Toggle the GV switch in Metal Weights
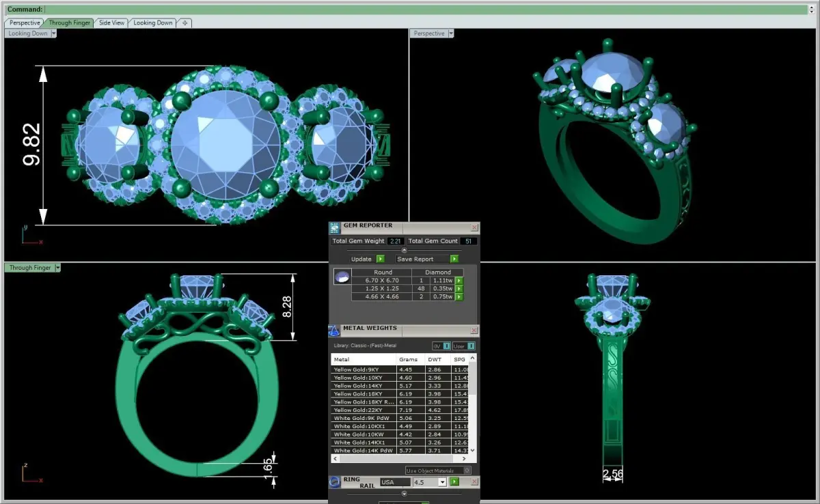Image resolution: width=820 pixels, height=504 pixels. [x=441, y=346]
